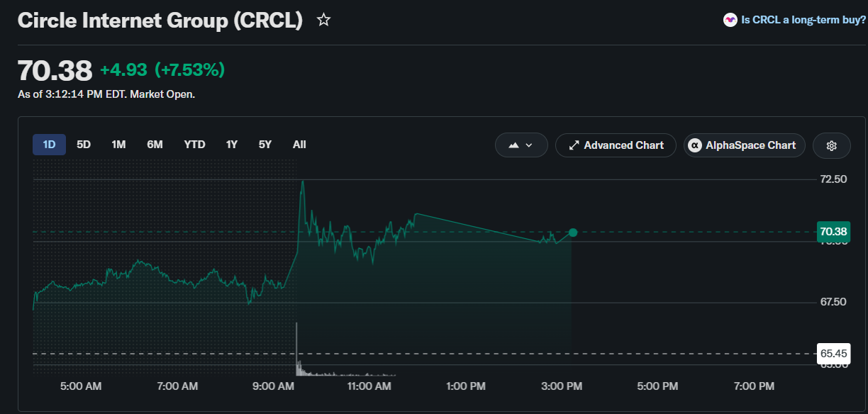The width and height of the screenshot is (868, 414).
Task: Open the chart type dropdown
Action: click(521, 145)
